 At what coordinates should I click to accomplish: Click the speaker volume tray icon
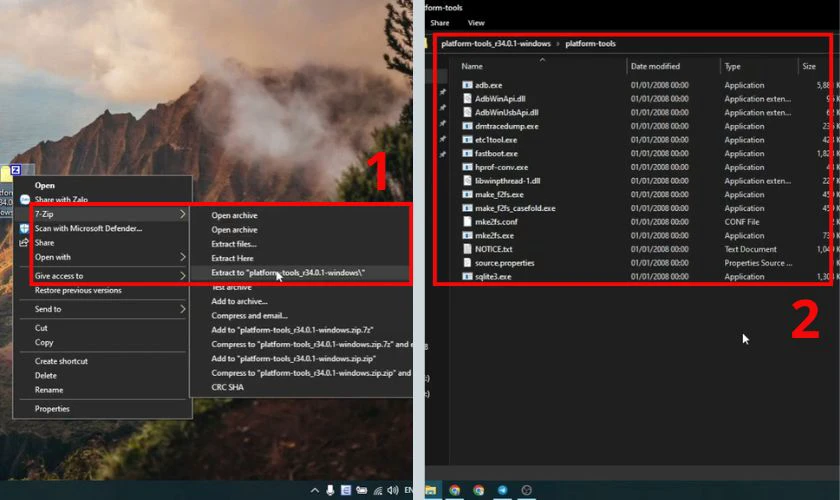click(393, 490)
